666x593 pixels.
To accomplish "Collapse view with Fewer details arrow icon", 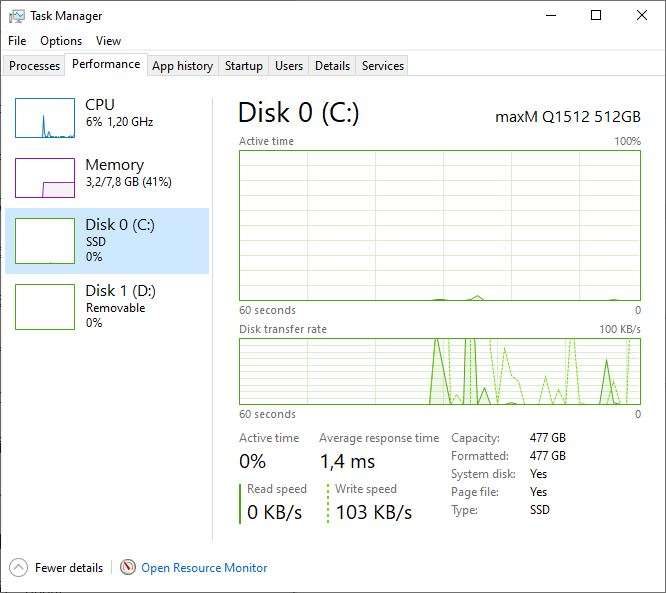I will (x=18, y=568).
